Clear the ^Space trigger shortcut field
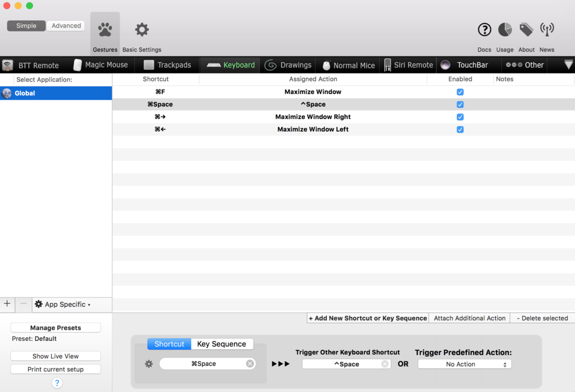 (385, 364)
